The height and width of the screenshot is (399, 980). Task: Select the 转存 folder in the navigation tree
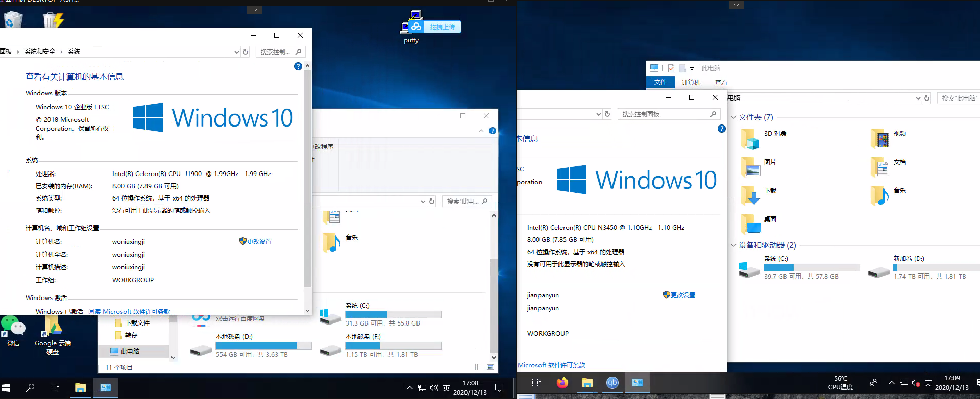(x=127, y=335)
